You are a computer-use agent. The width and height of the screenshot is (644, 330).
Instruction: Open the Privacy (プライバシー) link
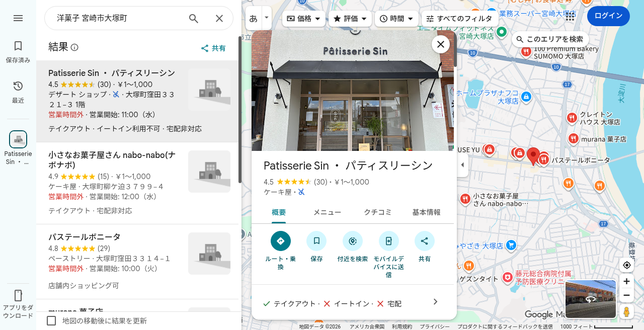pyautogui.click(x=435, y=326)
